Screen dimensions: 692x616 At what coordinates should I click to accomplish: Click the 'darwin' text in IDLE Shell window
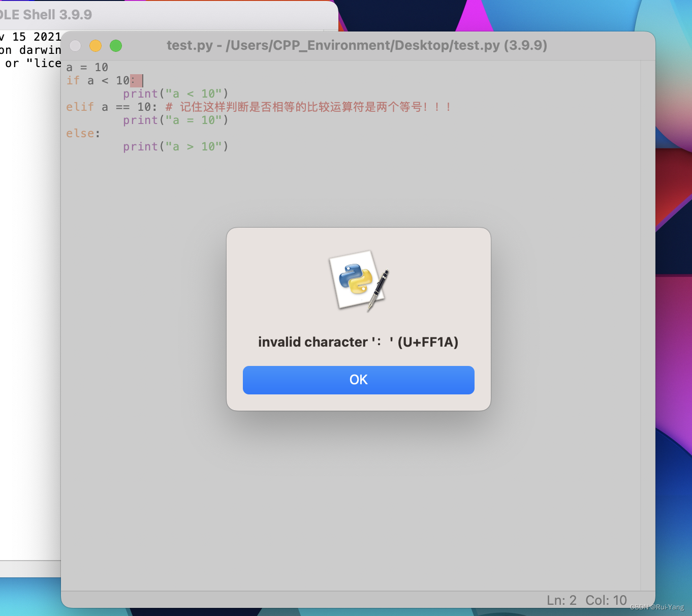[x=40, y=50]
